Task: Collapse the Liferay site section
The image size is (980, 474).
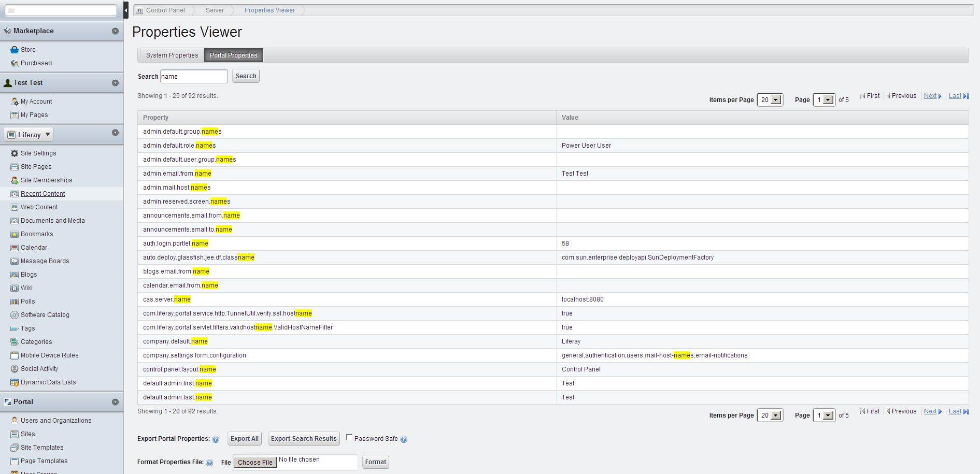Action: click(x=115, y=133)
